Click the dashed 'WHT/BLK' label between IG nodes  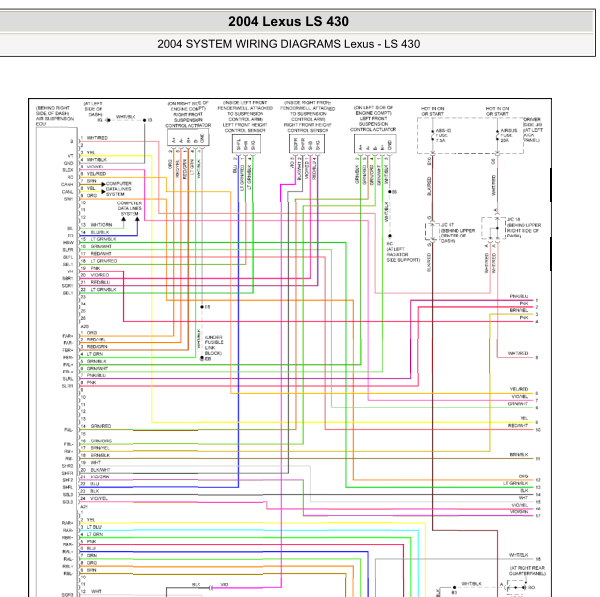(126, 116)
